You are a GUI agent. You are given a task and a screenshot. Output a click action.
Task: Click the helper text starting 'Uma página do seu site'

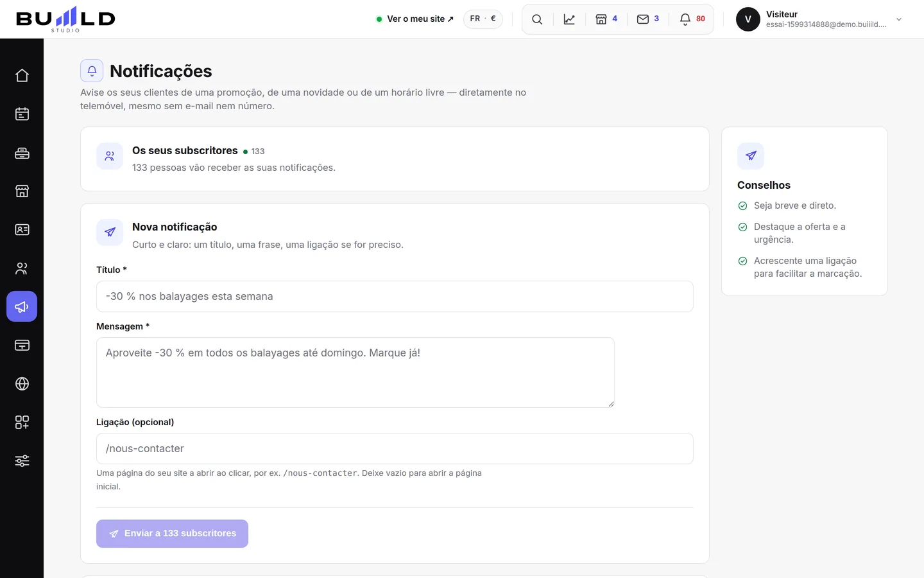pos(289,480)
